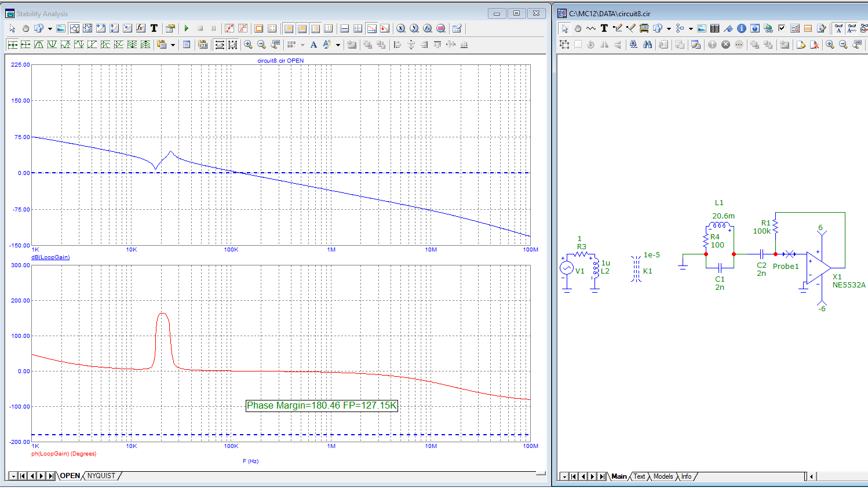Switch to the Main schematic tab
868x488 pixels.
pyautogui.click(x=619, y=476)
